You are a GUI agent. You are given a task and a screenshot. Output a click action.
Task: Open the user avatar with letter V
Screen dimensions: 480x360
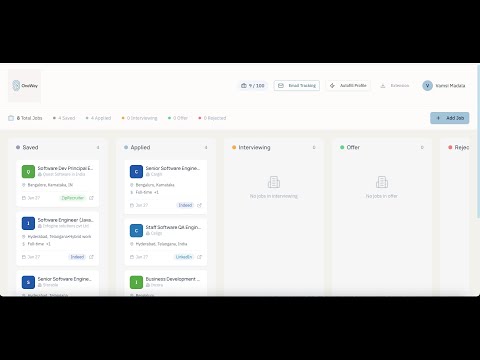427,86
